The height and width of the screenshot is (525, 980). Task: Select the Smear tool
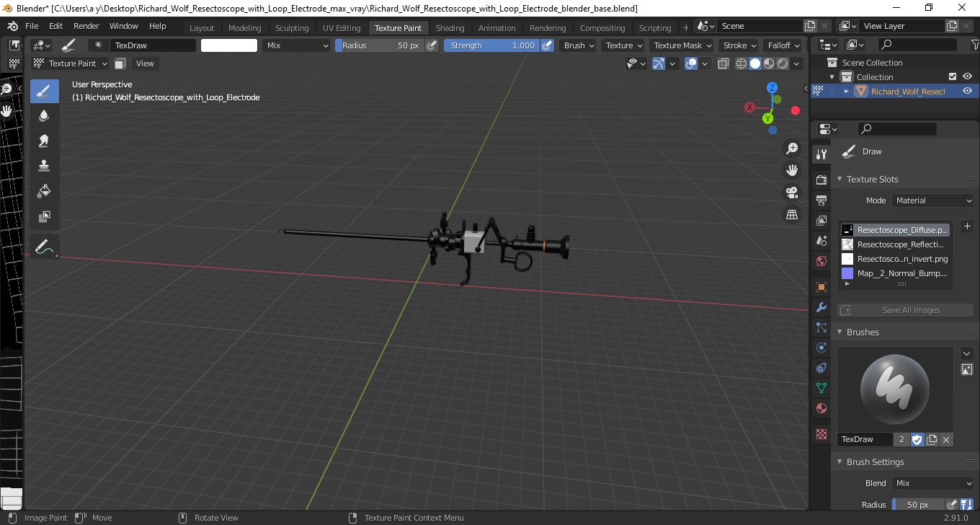pos(44,141)
